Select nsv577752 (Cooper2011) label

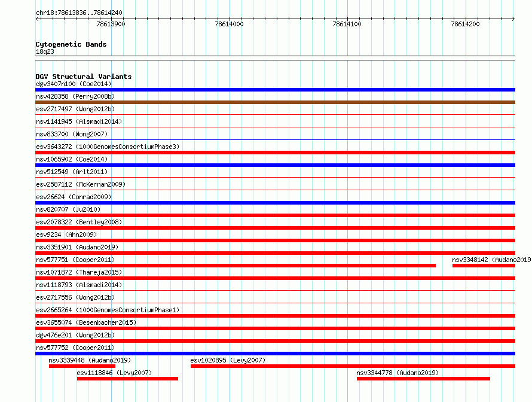pos(75,348)
